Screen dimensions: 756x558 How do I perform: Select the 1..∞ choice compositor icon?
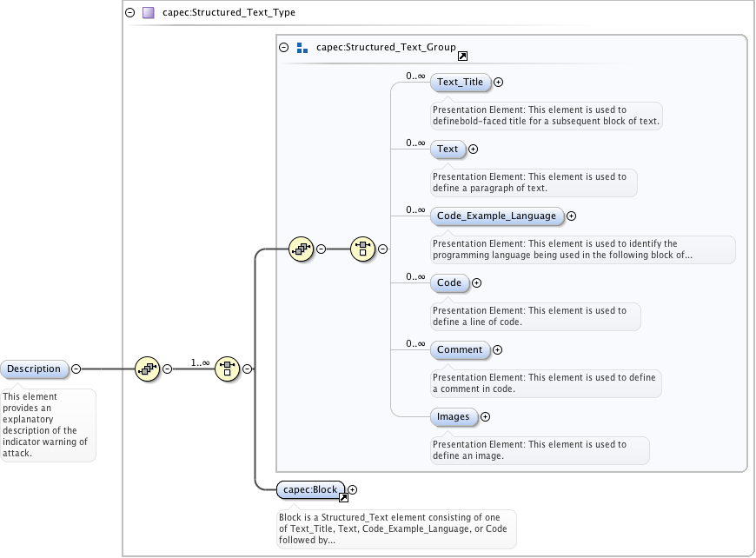click(x=227, y=369)
